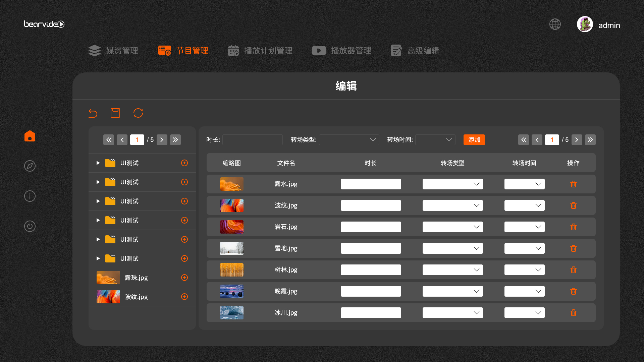This screenshot has width=644, height=362.
Task: Click the 晚霞.jpg thumbnail
Action: pos(232,291)
